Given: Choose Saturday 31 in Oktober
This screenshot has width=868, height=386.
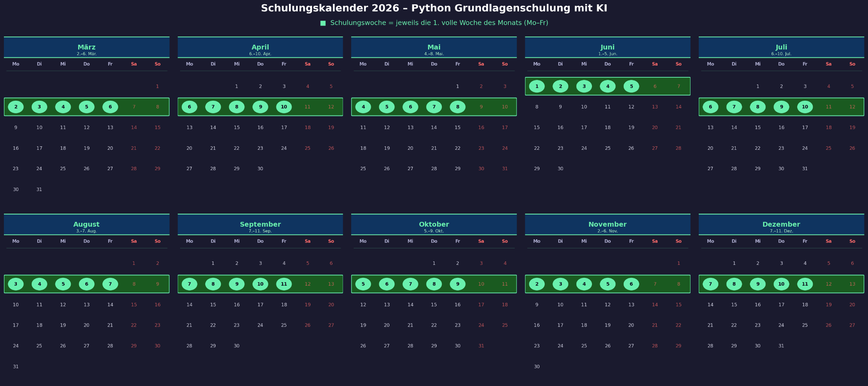Looking at the screenshot, I should (x=481, y=346).
